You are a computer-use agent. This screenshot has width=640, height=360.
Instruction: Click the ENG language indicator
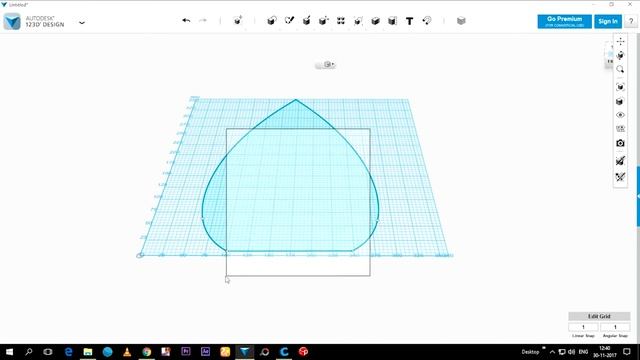coord(583,352)
